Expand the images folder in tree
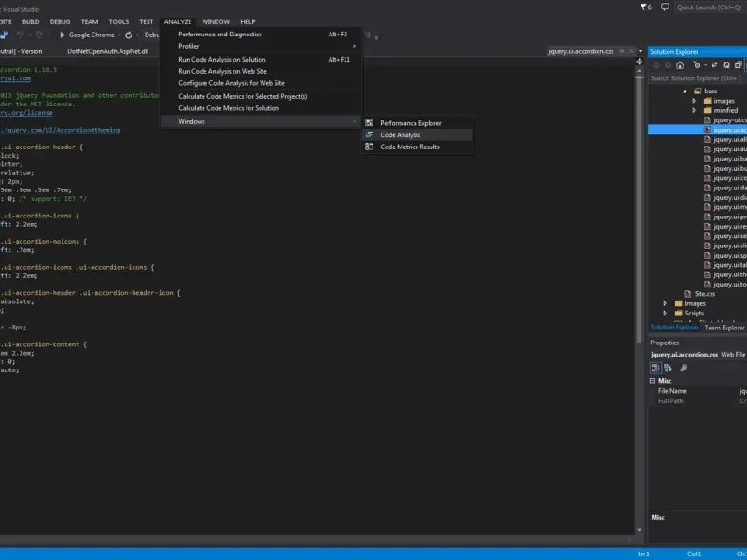The image size is (747, 560). click(x=694, y=101)
